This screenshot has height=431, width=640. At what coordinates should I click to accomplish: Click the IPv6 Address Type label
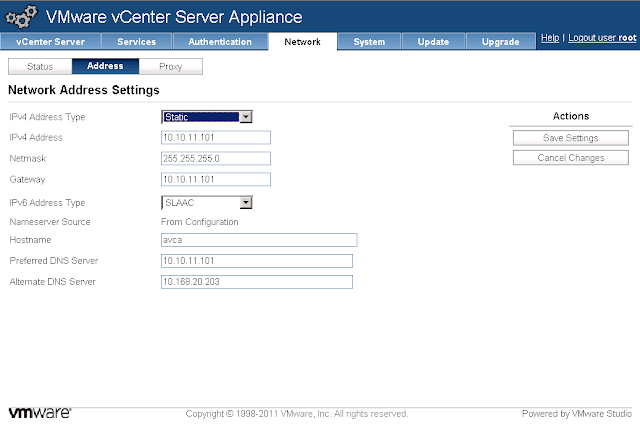tap(47, 203)
